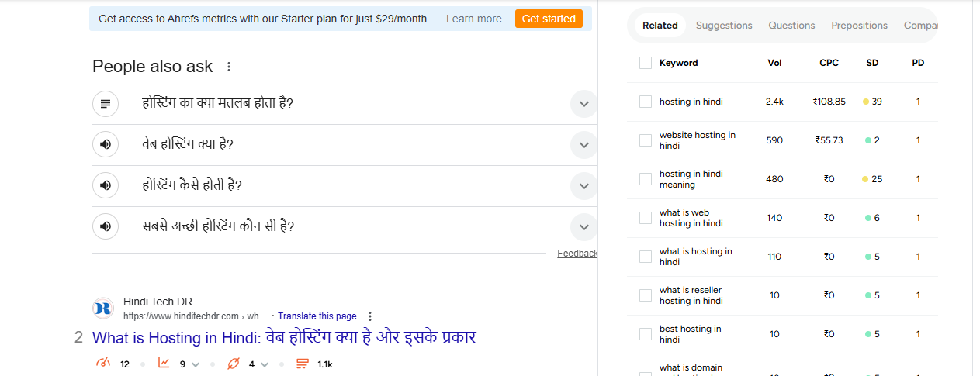Open dropdown arrow beside metric value 4
The height and width of the screenshot is (376, 980).
click(263, 364)
